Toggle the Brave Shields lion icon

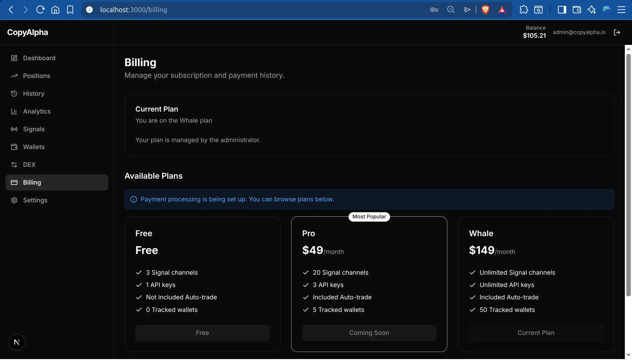485,9
